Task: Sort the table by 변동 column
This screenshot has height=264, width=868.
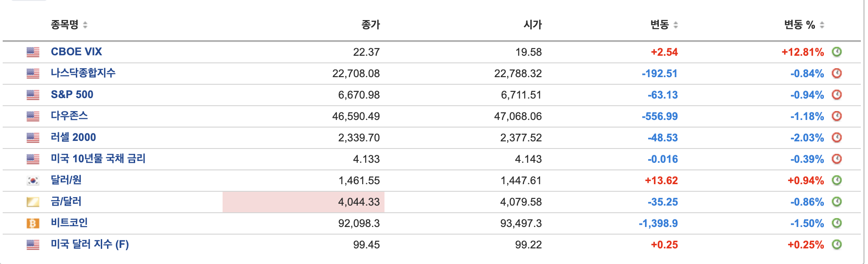Action: (x=660, y=25)
